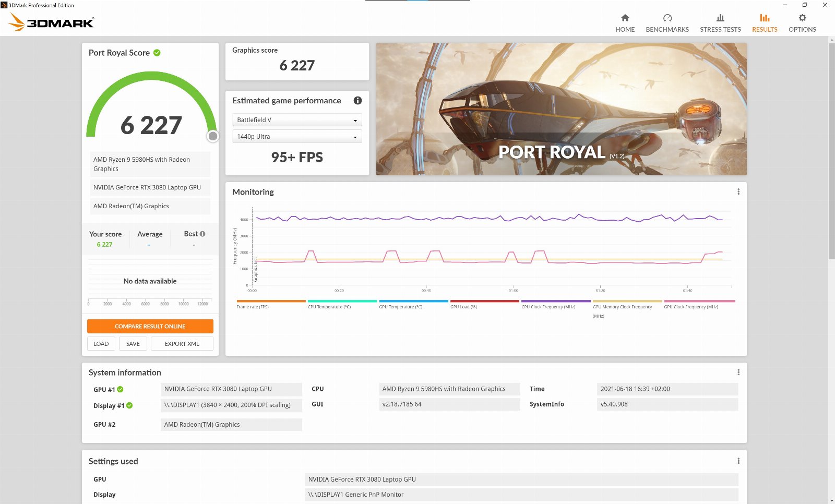
Task: Open the System information options menu
Action: (738, 373)
